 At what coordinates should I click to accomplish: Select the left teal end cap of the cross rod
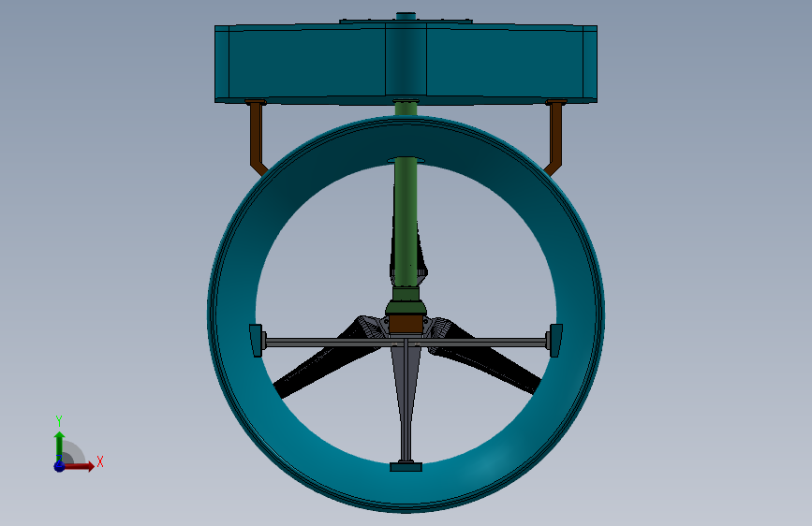(256, 340)
